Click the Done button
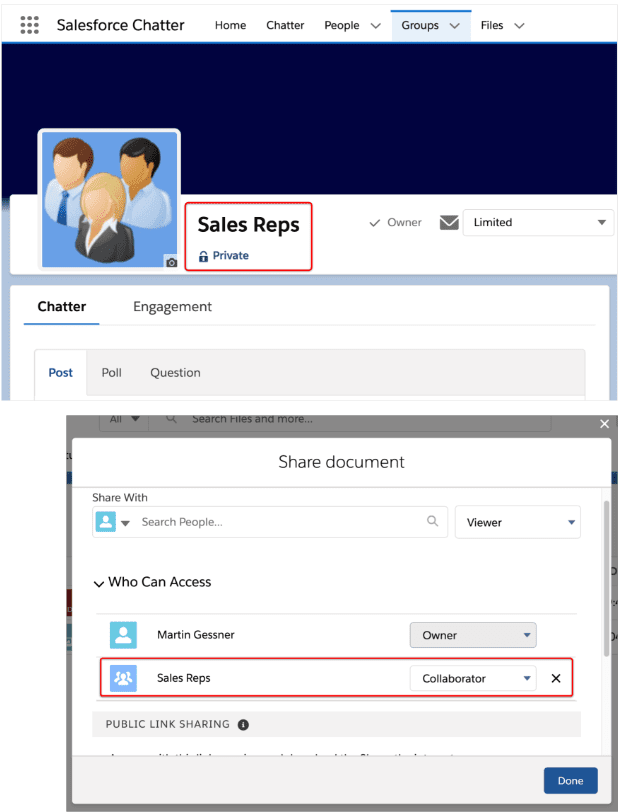 point(570,780)
